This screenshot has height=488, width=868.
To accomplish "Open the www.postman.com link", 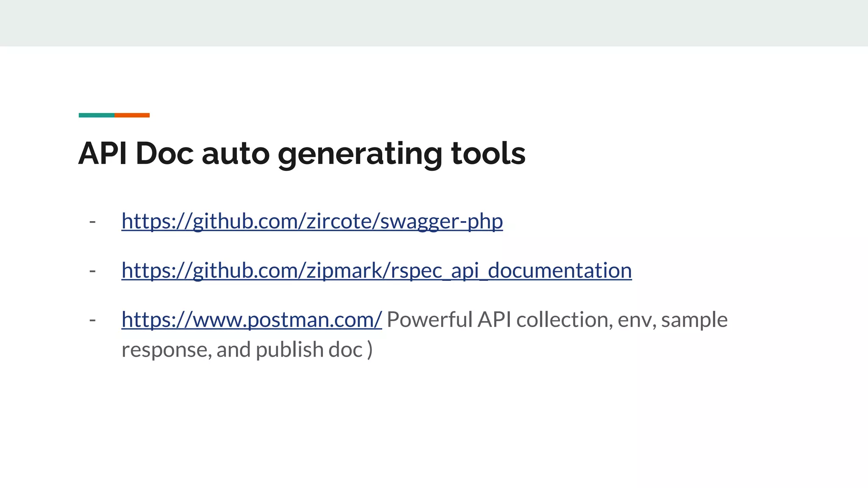I will 251,319.
